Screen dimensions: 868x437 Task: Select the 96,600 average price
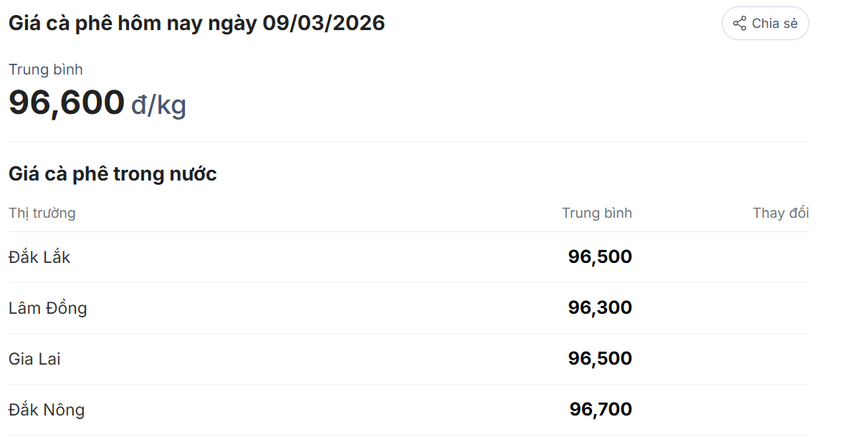pos(67,102)
